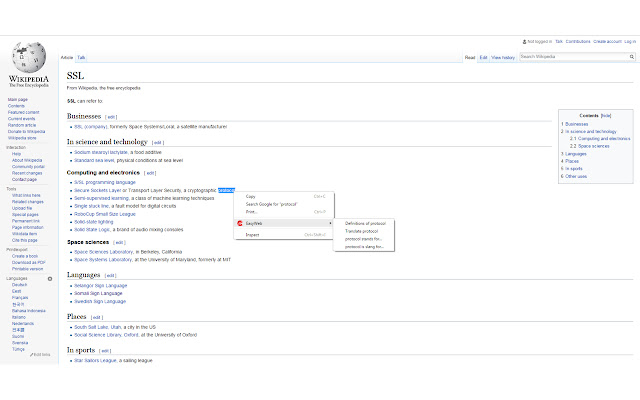Expand the EasyWeb submenu arrow
Viewport: 640px width, 400px height.
click(330, 223)
